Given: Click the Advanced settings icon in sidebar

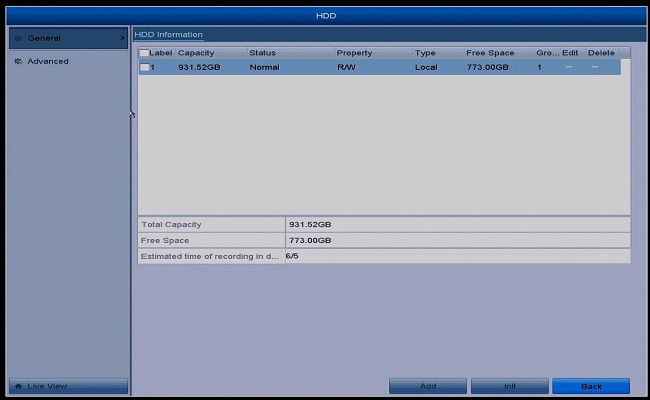Looking at the screenshot, I should tap(18, 61).
